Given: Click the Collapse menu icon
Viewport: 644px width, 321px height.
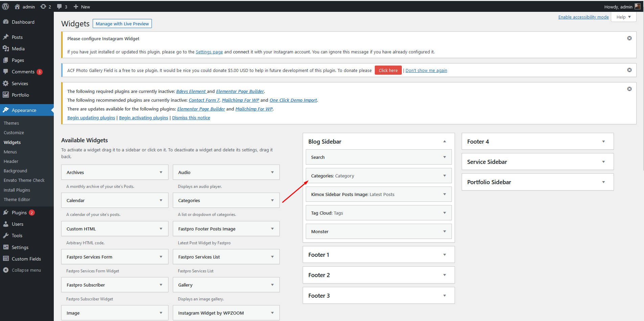Looking at the screenshot, I should point(6,270).
